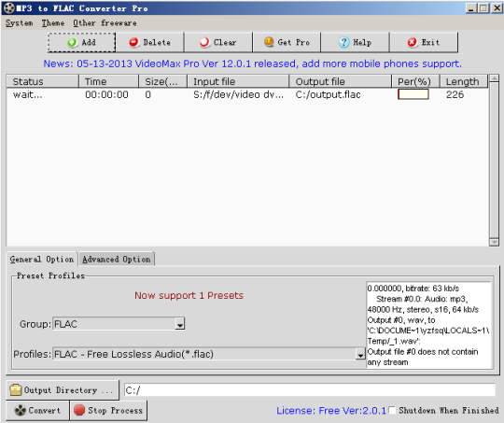Click the Add button with green icon
504x423 pixels.
coord(81,42)
